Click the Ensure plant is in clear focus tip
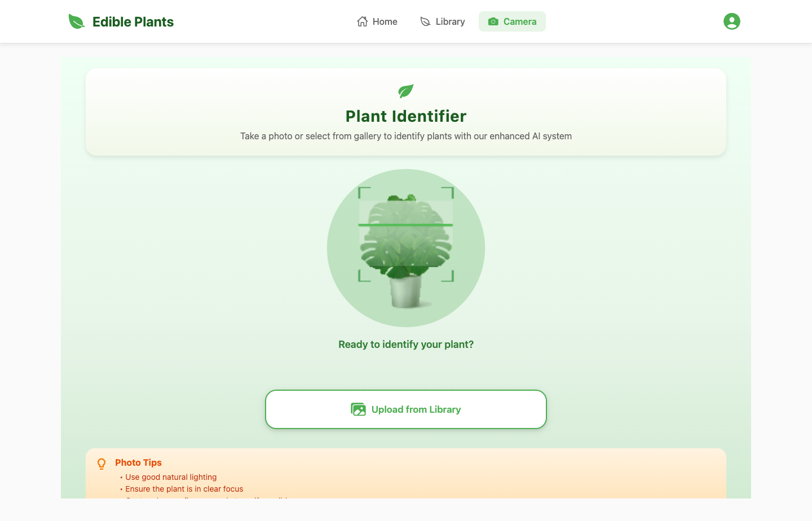The height and width of the screenshot is (521, 812). tap(184, 489)
